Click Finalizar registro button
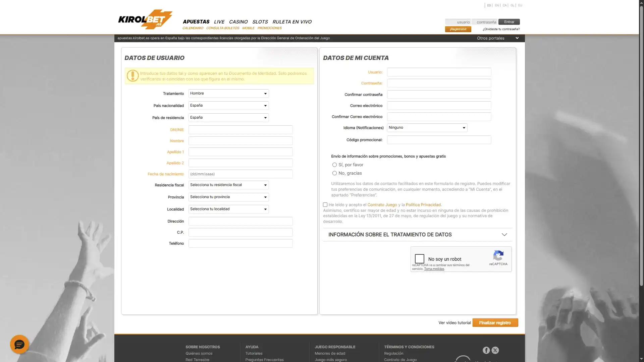Viewport: 644px width, 362px height. pyautogui.click(x=495, y=323)
